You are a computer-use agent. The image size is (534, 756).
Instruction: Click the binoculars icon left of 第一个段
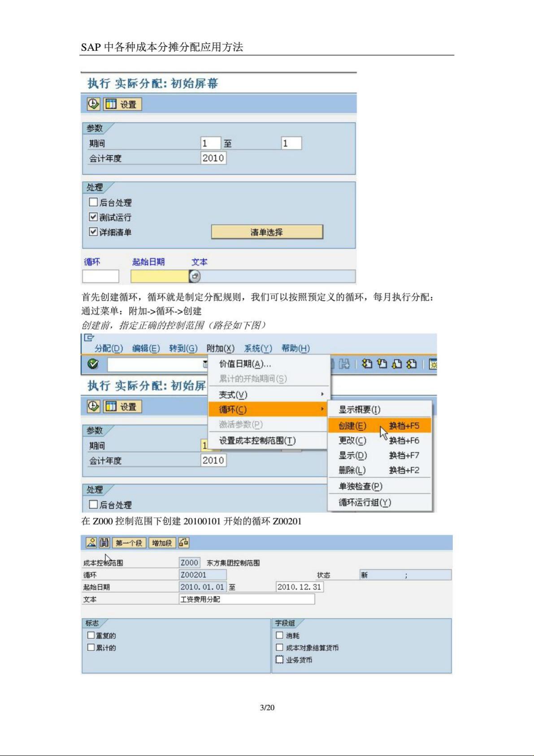104,543
